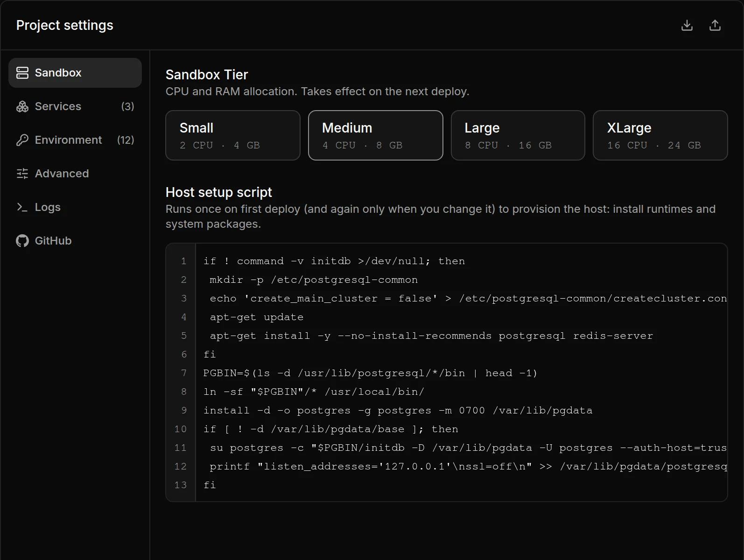Image resolution: width=744 pixels, height=560 pixels.
Task: Switch to the Services section
Action: (75, 106)
